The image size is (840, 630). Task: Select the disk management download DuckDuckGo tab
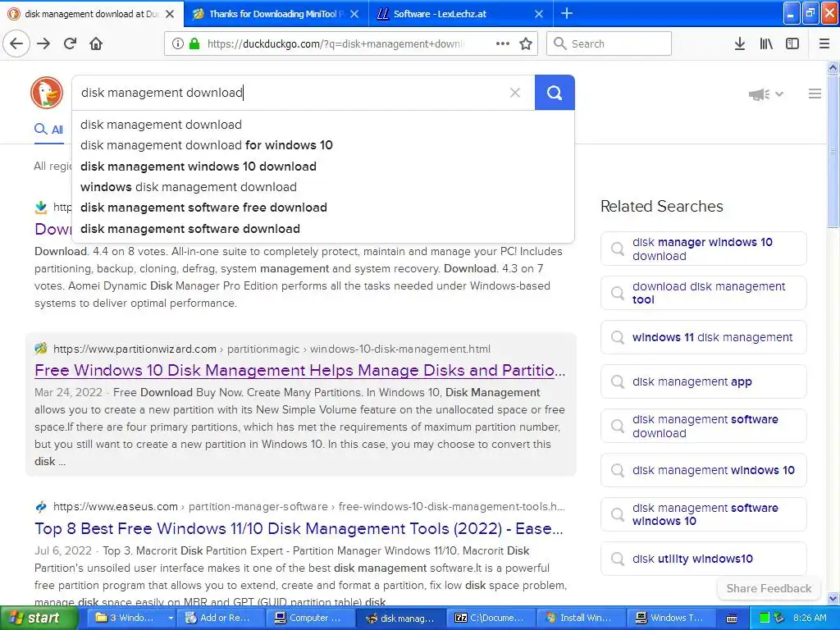tap(91, 14)
